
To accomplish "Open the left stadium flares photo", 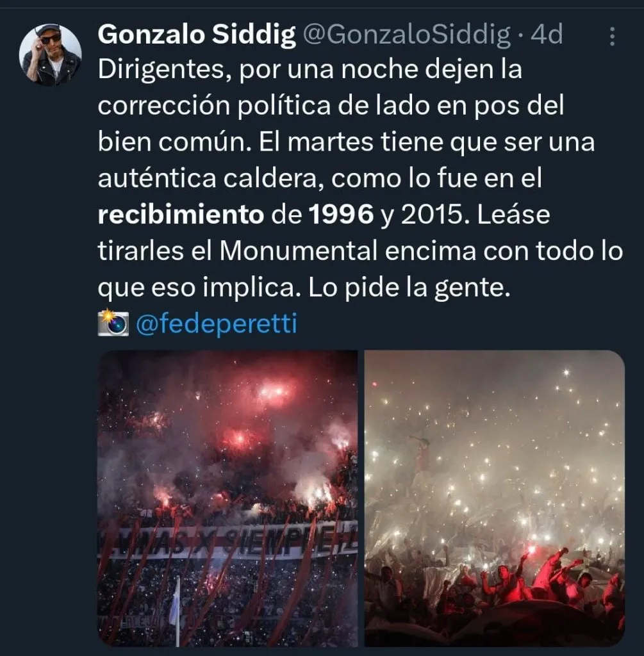I will point(227,497).
